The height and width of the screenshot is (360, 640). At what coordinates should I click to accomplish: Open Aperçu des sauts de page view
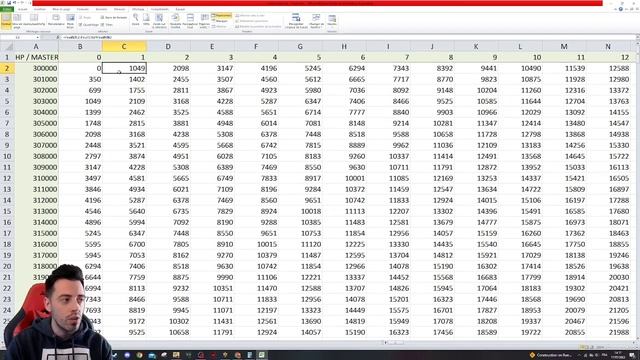click(34, 21)
